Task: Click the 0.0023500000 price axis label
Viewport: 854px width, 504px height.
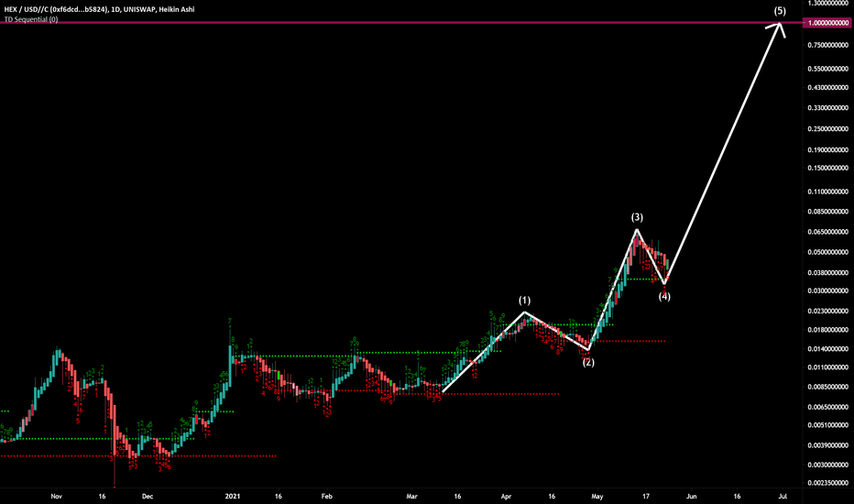Action: click(x=827, y=483)
